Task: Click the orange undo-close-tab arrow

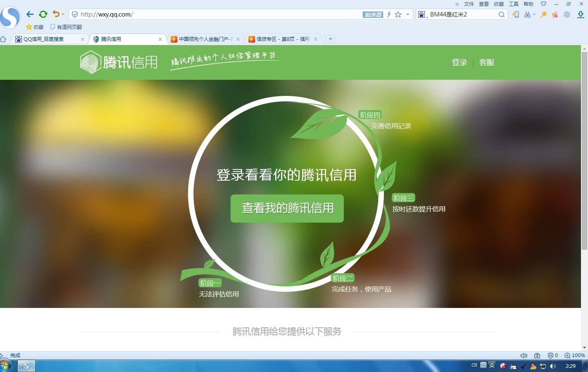Action: (x=56, y=14)
